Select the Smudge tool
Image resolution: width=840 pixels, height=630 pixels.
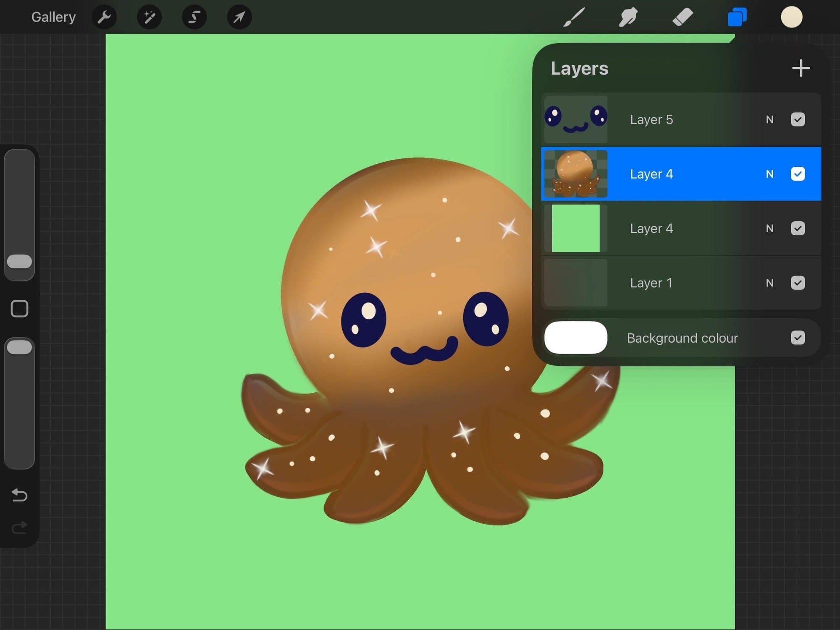(x=628, y=17)
